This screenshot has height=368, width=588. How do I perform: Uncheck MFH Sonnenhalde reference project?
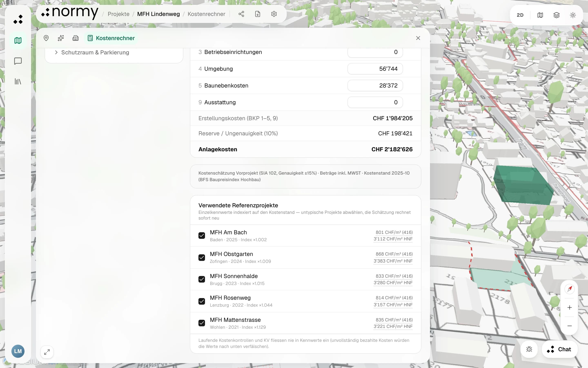tap(202, 279)
